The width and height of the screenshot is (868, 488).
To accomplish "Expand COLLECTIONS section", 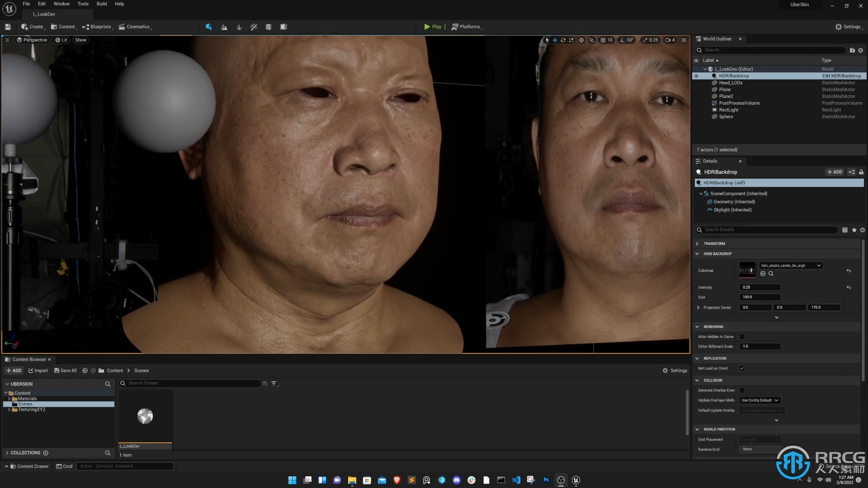I will coord(7,453).
